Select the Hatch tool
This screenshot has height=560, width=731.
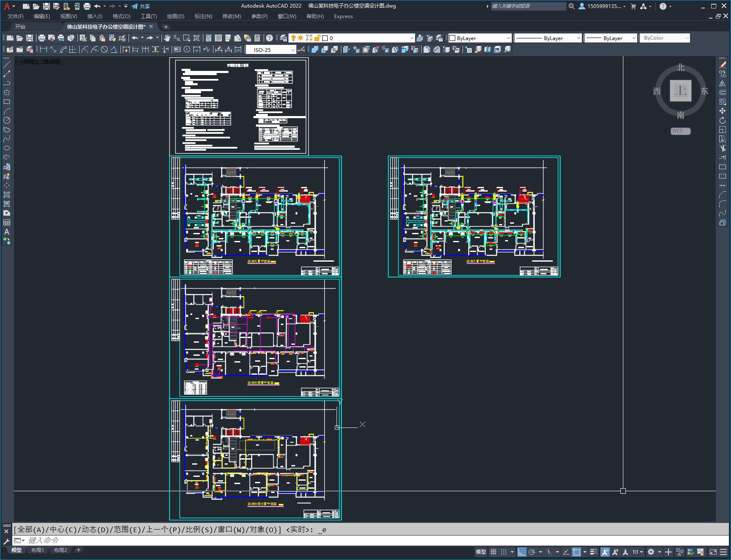pyautogui.click(x=7, y=195)
